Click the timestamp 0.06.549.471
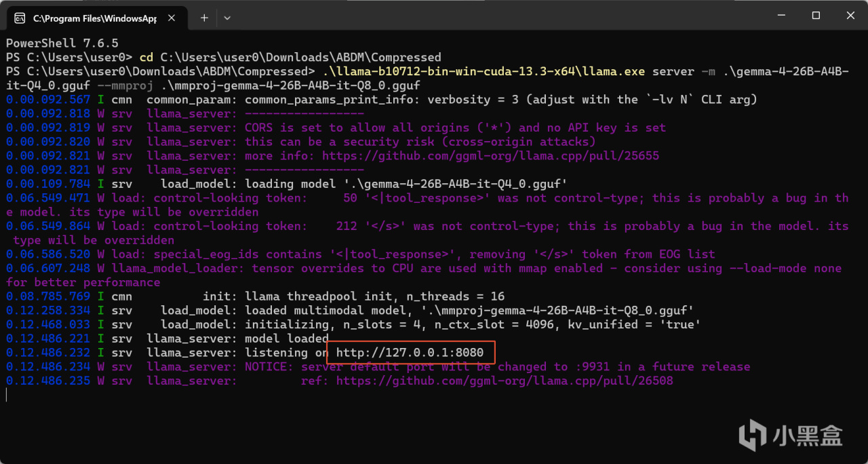Screen dimensions: 868x464 [48, 198]
